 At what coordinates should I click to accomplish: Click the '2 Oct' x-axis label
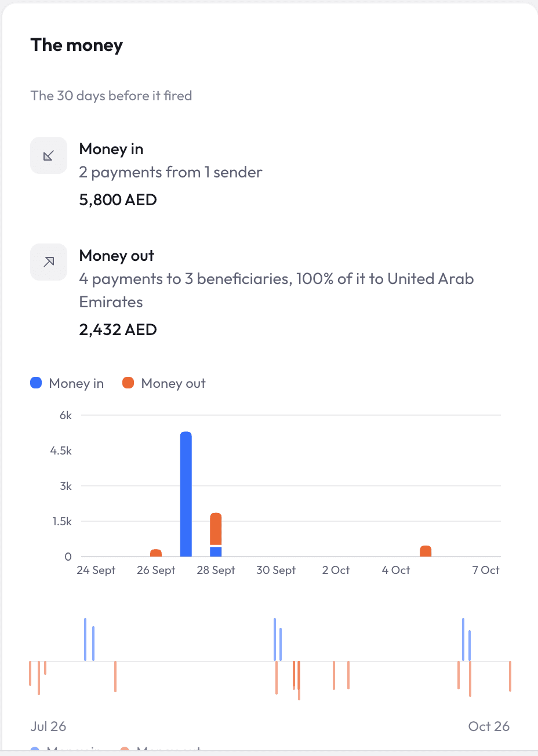[336, 570]
